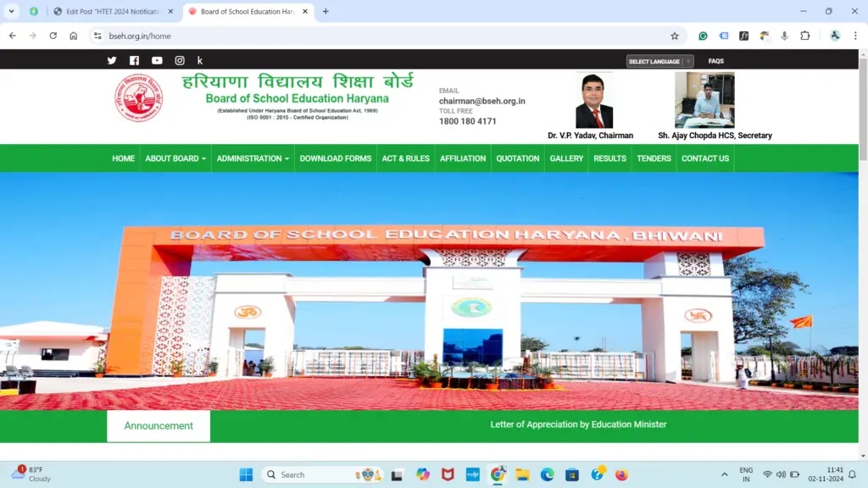Close the Edit Post HTET 2024 tab

(x=170, y=11)
